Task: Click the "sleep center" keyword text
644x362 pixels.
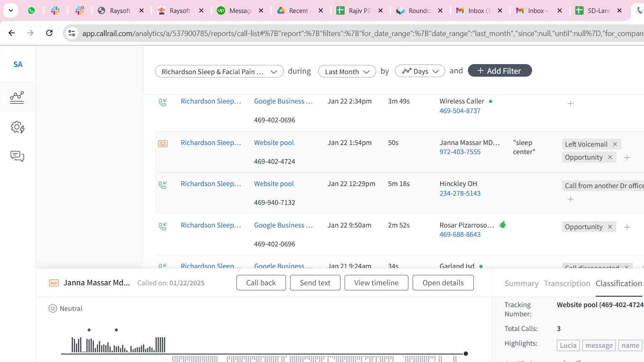Action: (524, 147)
